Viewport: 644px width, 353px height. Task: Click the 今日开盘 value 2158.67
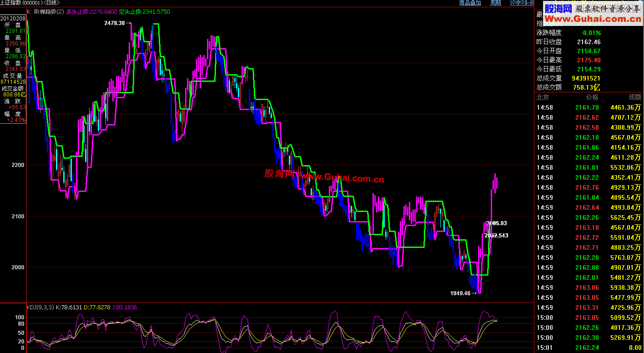click(588, 51)
